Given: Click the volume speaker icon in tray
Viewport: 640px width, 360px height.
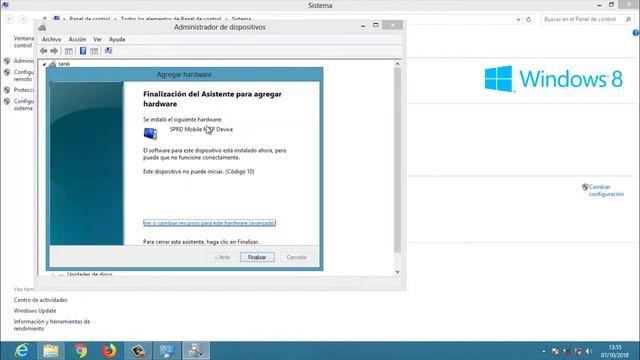Looking at the screenshot, I should coord(589,351).
